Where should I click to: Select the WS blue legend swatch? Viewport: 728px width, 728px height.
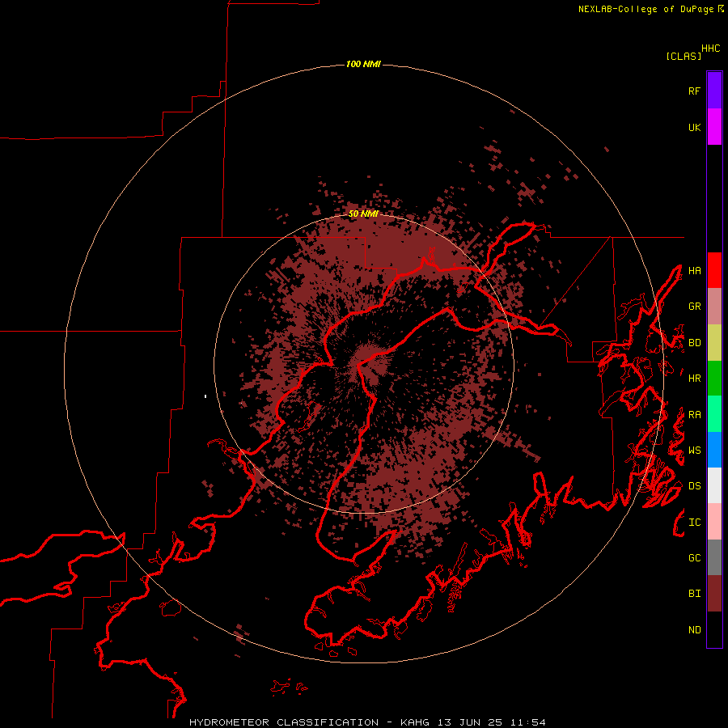[x=714, y=450]
